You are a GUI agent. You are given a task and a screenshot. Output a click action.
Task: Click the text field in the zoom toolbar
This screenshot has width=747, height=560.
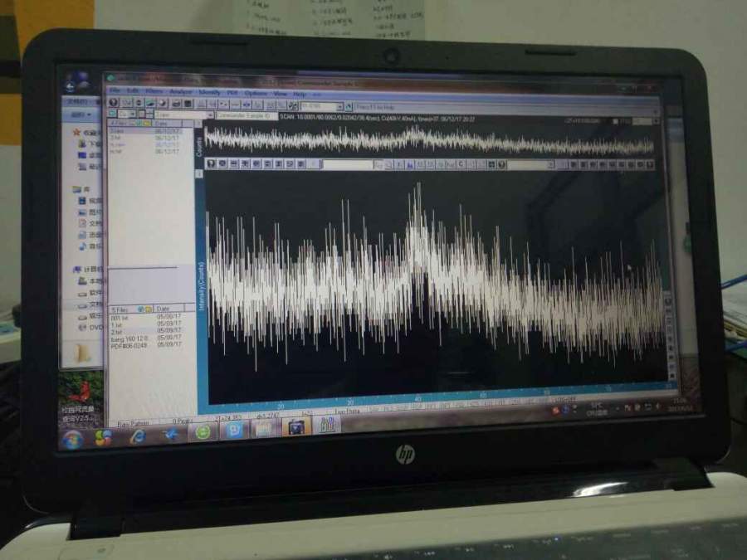(347, 164)
